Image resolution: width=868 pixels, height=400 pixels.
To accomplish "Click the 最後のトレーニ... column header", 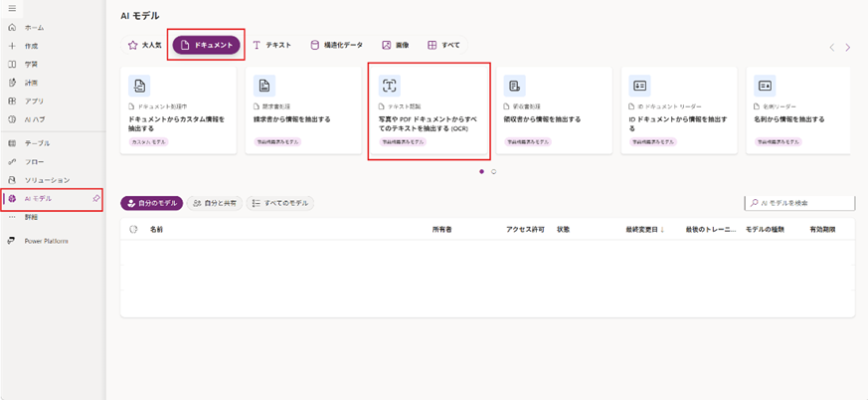I will (711, 229).
